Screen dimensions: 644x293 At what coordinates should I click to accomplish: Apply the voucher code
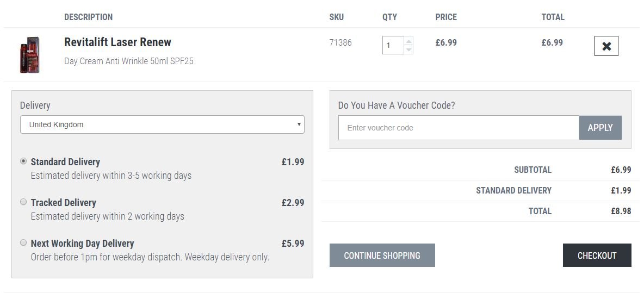(600, 128)
